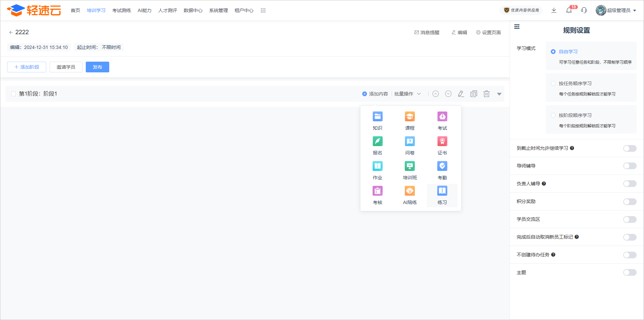Select the 练习 practice icon
Viewport: 644px width, 320px height.
442,191
